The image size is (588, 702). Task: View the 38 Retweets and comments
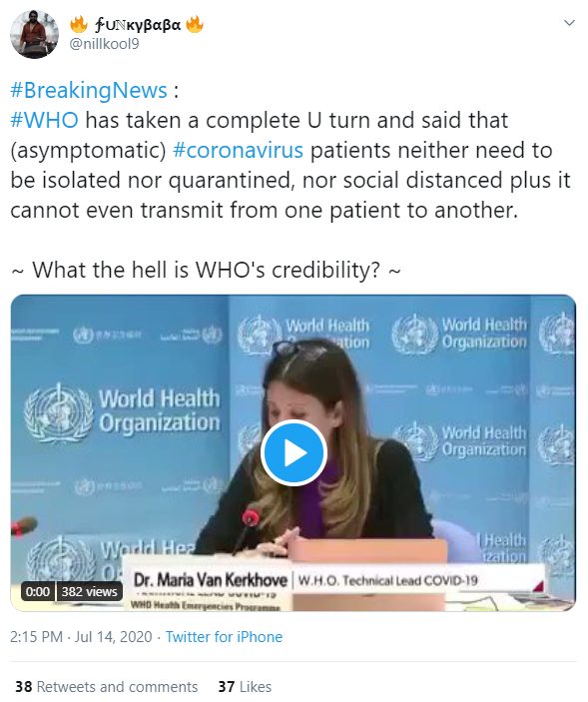[x=107, y=686]
